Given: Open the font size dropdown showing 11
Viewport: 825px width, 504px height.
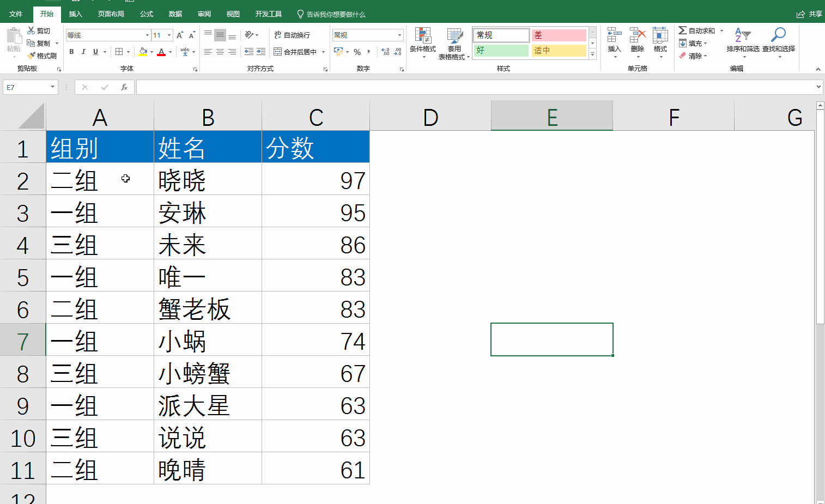Looking at the screenshot, I should 169,35.
